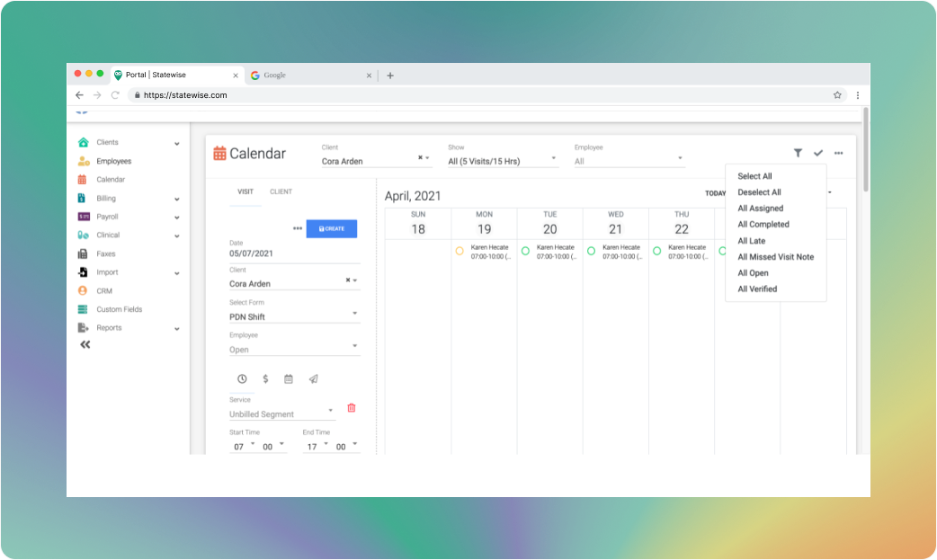Open the calendar filter funnel icon
Viewport: 937px width, 560px height.
pyautogui.click(x=796, y=153)
